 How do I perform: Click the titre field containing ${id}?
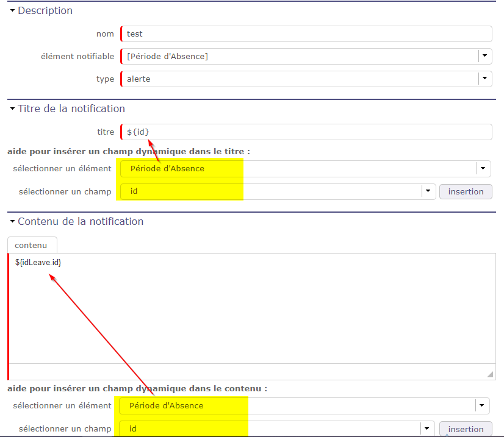click(x=305, y=132)
